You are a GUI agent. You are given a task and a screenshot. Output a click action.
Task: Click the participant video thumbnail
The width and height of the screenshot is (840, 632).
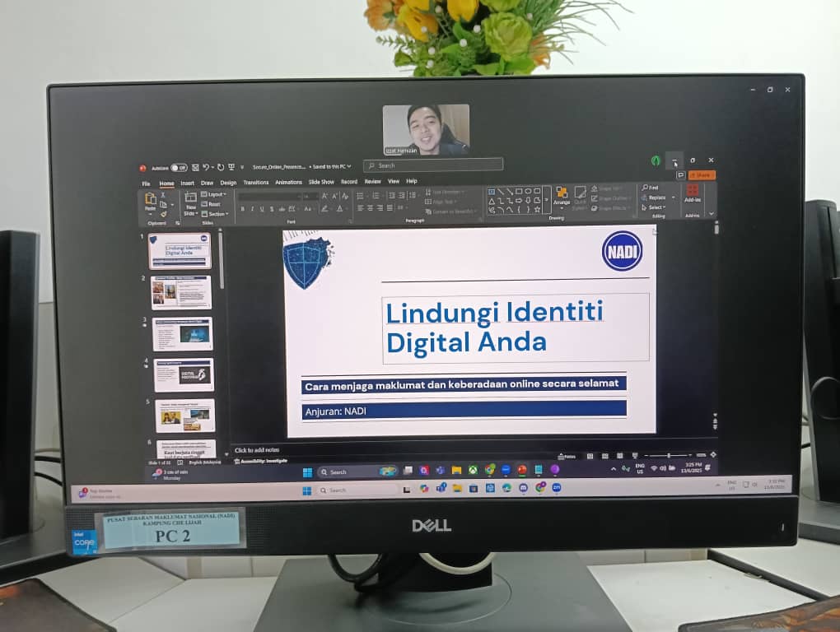coord(427,129)
